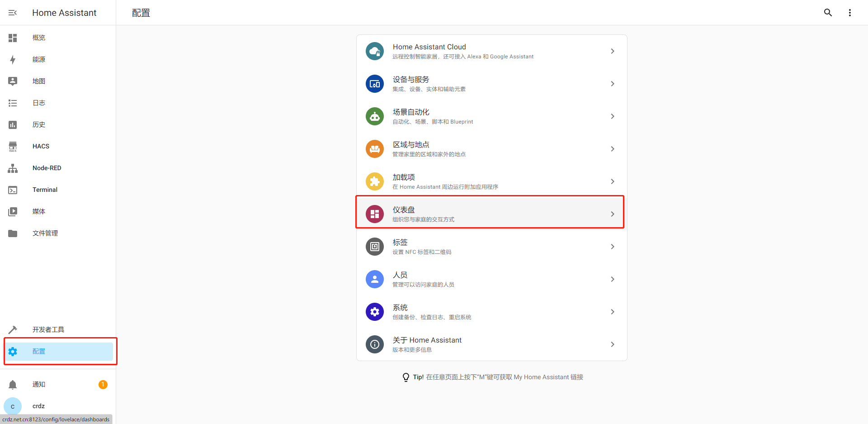This screenshot has width=868, height=424.
Task: Open Node-RED from the sidebar
Action: pos(47,168)
